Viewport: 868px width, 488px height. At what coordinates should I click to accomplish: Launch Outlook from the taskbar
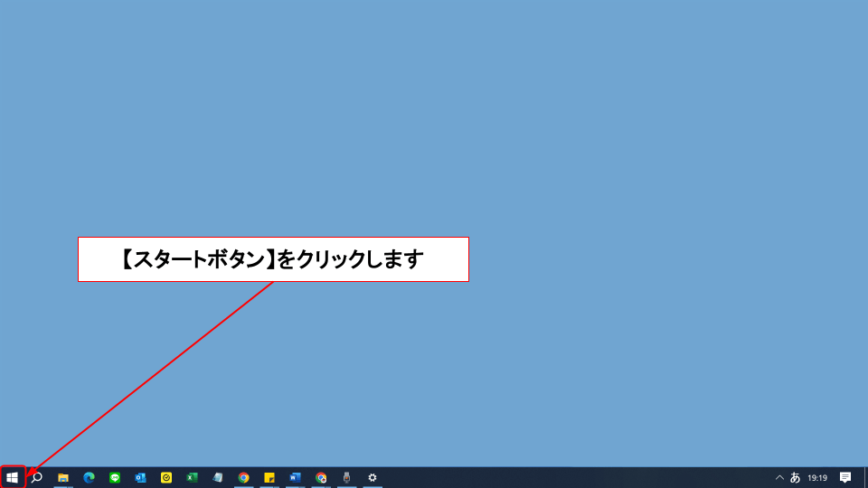140,477
